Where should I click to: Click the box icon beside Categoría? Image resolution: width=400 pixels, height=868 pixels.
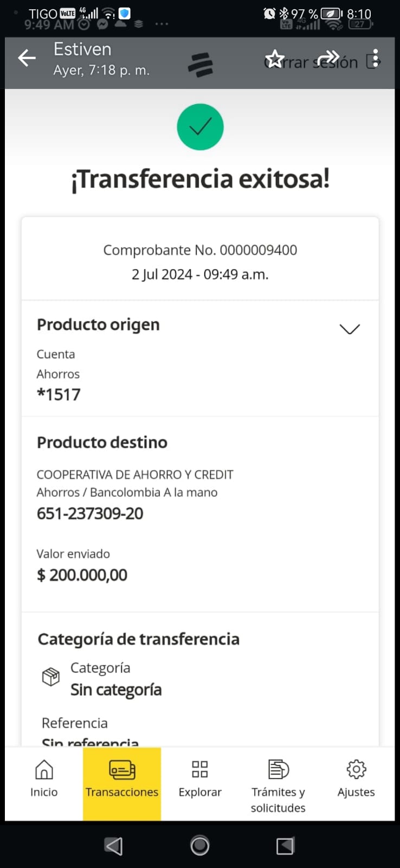(x=51, y=676)
